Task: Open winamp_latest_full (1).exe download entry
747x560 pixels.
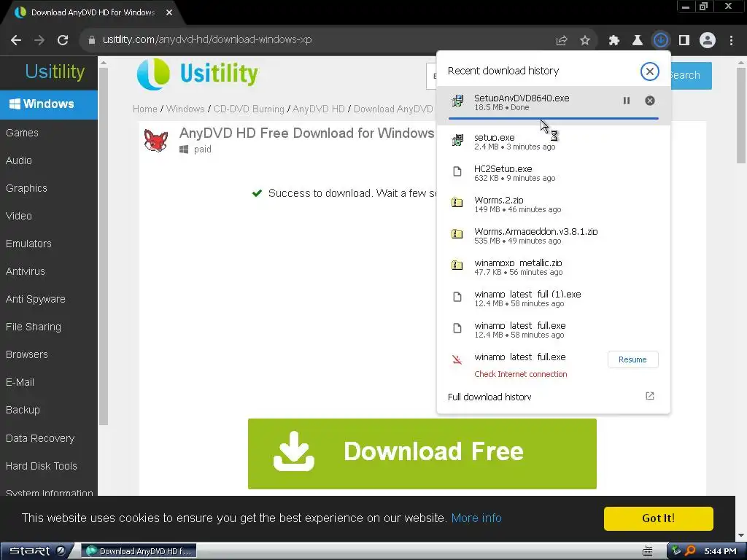Action: (x=553, y=298)
